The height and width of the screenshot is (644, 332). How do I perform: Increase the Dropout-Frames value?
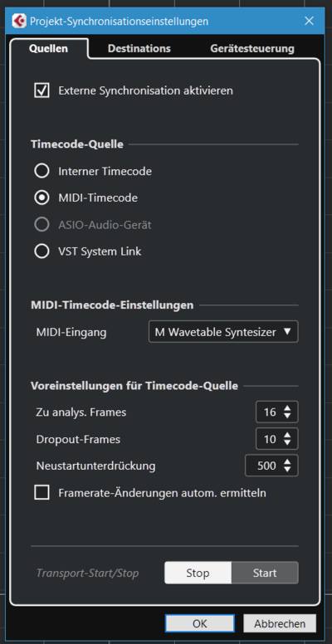pyautogui.click(x=287, y=435)
